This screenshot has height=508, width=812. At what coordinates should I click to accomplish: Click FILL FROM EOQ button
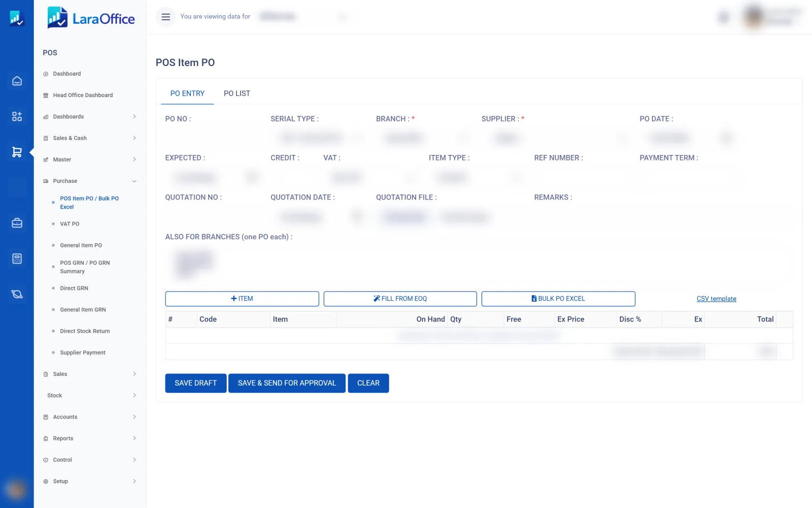coord(400,299)
